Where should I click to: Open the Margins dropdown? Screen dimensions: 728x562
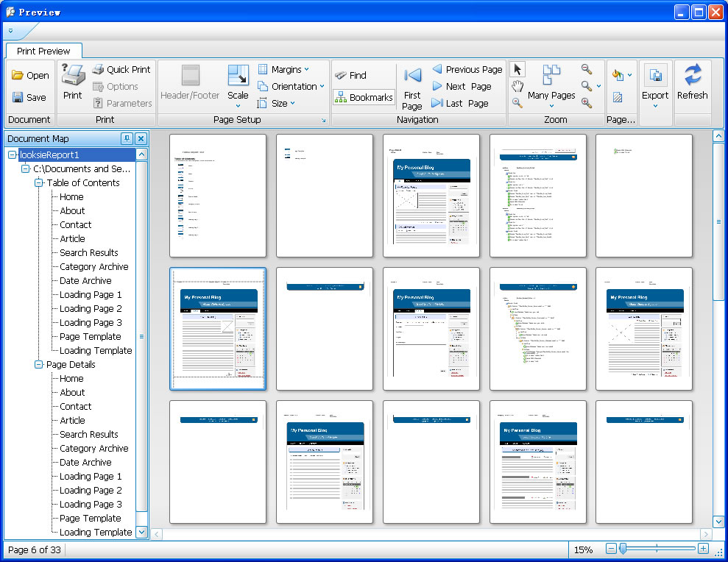coord(283,69)
